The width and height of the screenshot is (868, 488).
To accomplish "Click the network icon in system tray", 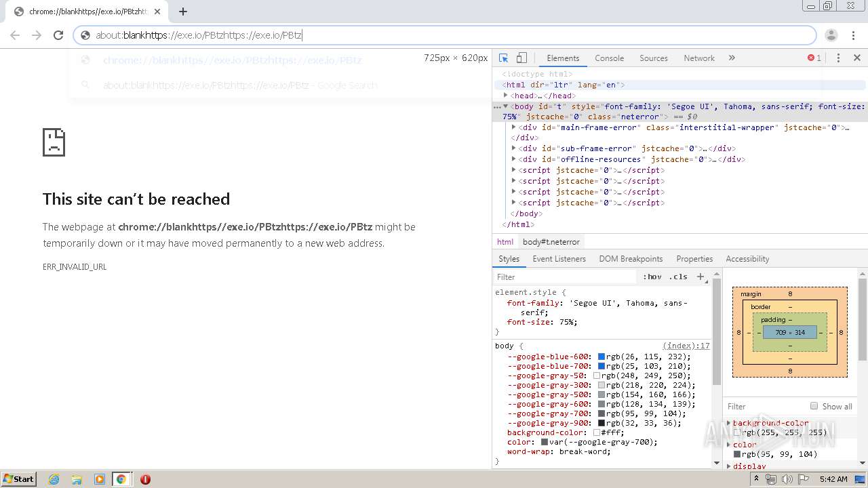I will click(x=771, y=479).
